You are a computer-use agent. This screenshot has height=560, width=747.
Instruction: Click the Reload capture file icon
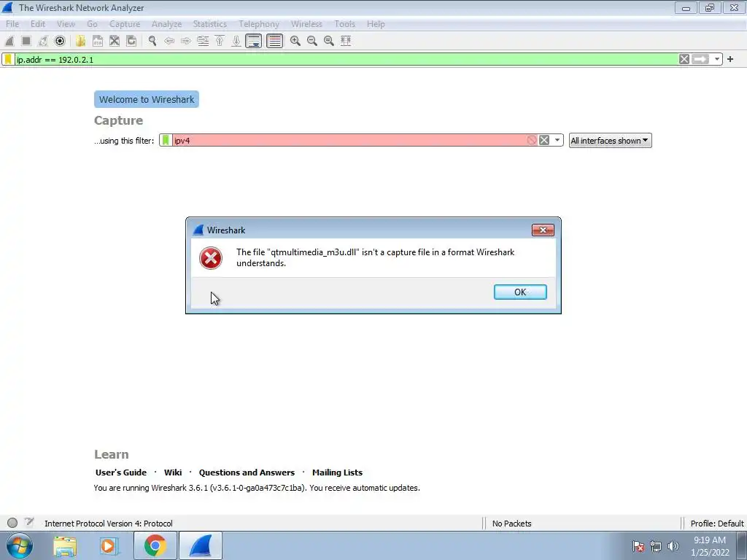[x=131, y=41]
